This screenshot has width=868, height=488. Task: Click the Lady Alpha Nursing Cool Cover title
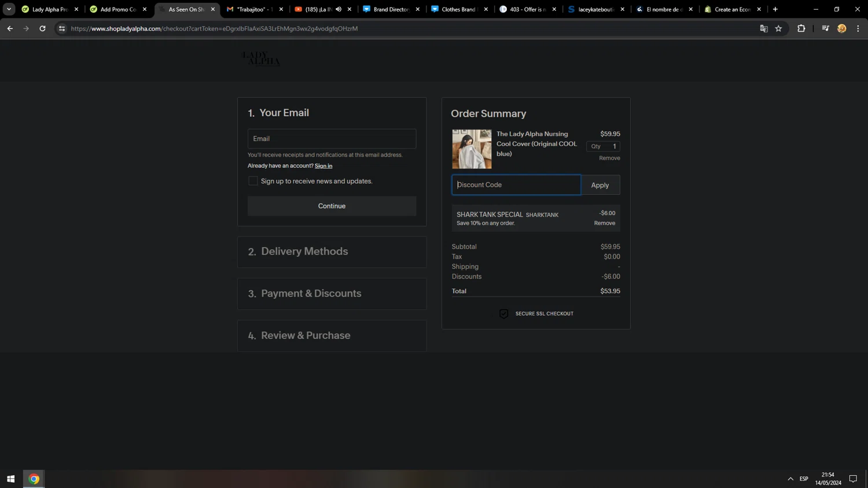click(536, 144)
